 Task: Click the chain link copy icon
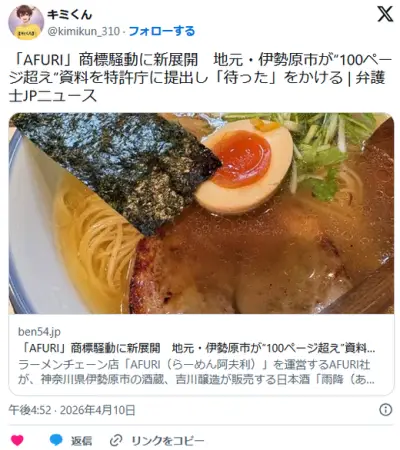pos(116,441)
